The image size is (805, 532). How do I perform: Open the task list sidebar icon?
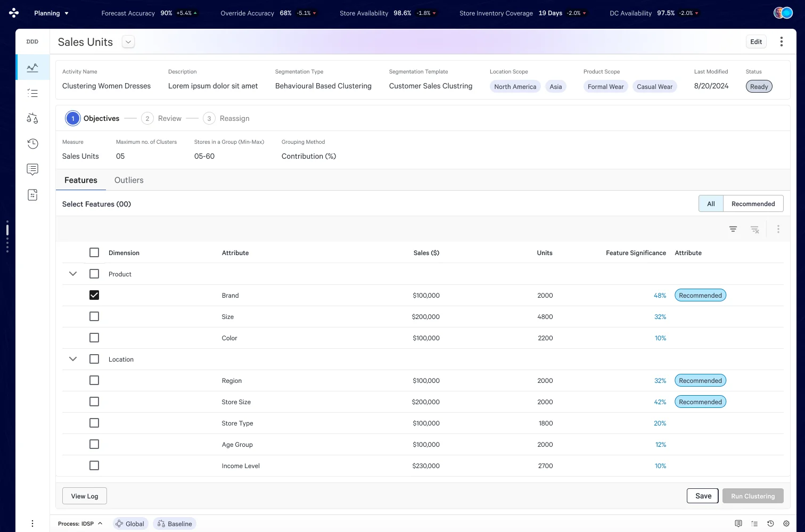point(32,93)
